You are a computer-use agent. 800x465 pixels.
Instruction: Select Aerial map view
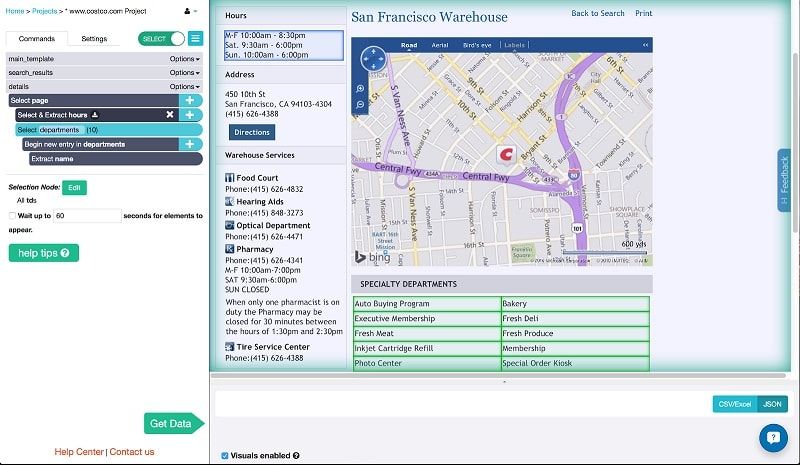point(440,45)
